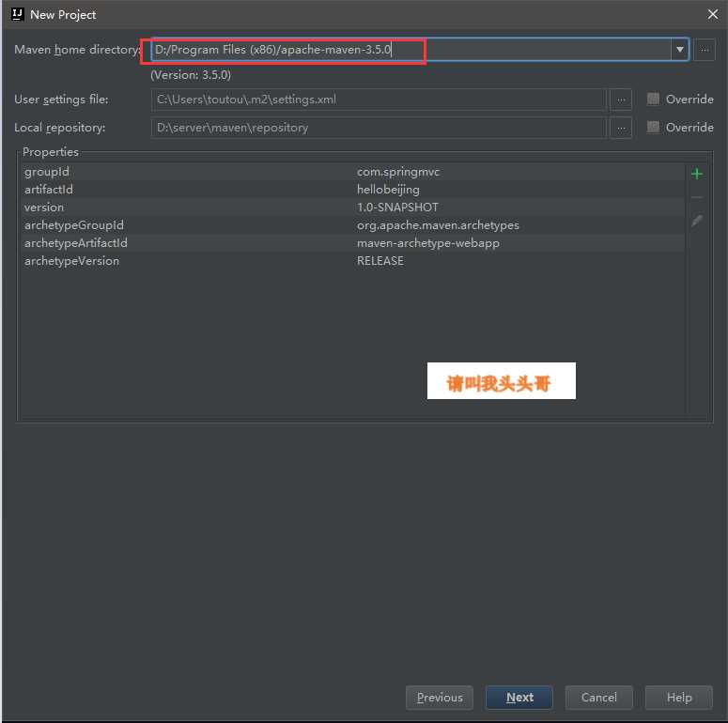Click the IntelliJ IDEA logo in title bar
728x723 pixels.
click(x=17, y=14)
